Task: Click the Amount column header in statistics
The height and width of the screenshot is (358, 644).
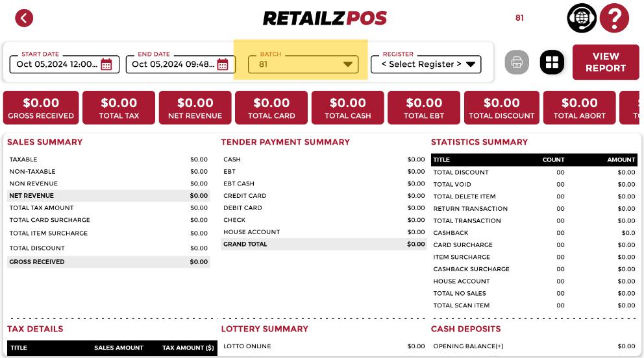Action: pos(621,160)
